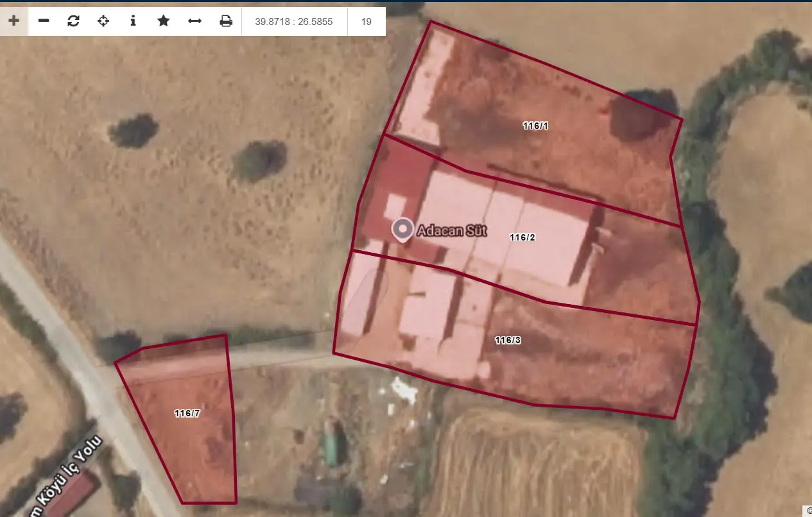Click the Adacan Süt place name
812x517 pixels.
(x=451, y=231)
